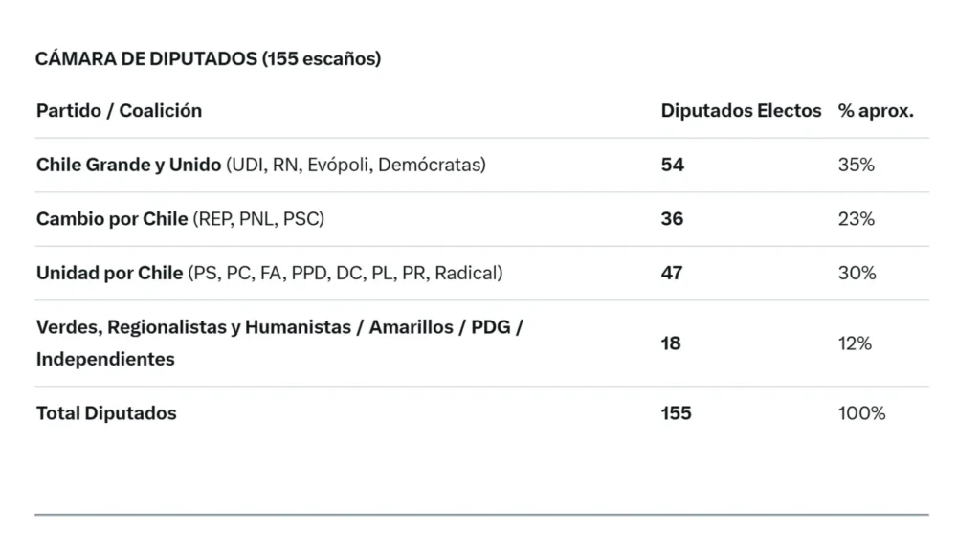Click the "Partido / Coalición" column header
This screenshot has height=554, width=980.
(119, 111)
